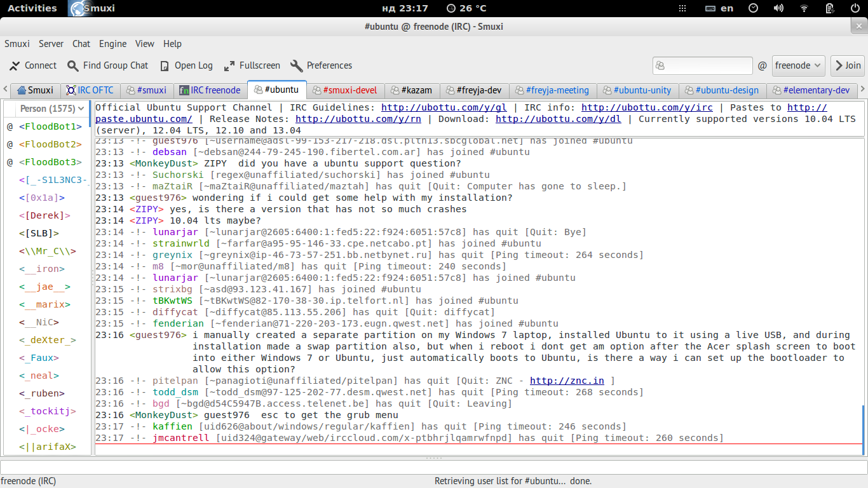Open the Server menu
The height and width of the screenshot is (488, 868).
coord(51,44)
